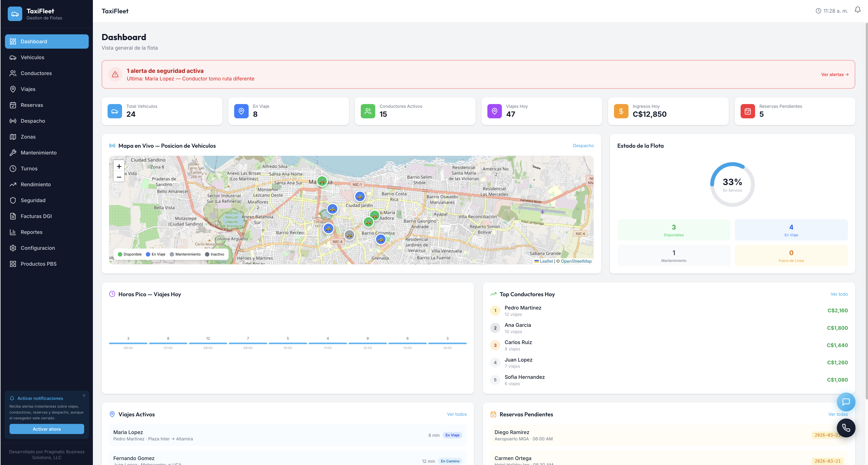Zoom out on the live map
Viewport: 868px width, 465px height.
tap(119, 177)
